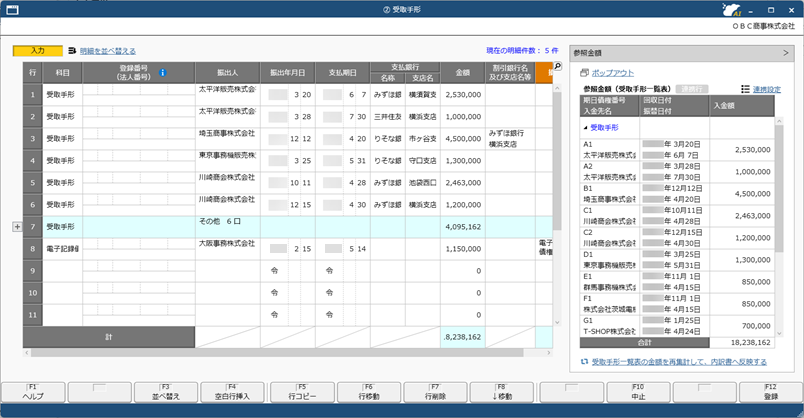Click the reference list scrollbar down arrow
The width and height of the screenshot is (804, 418).
pos(779,333)
